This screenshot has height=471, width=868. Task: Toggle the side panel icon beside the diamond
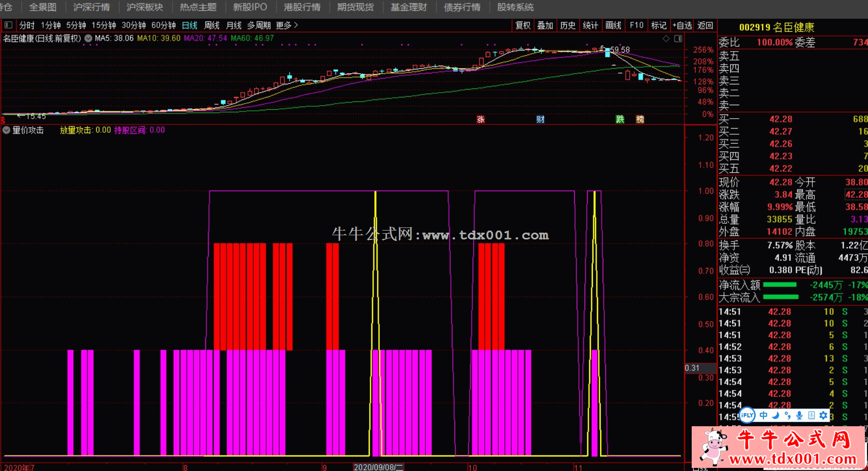pos(678,39)
